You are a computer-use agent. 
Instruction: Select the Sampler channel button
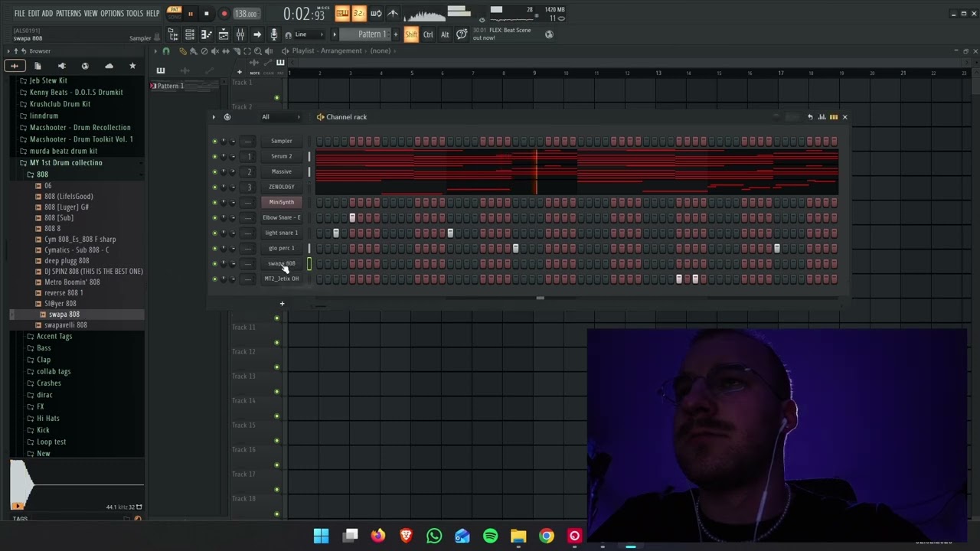coord(281,141)
